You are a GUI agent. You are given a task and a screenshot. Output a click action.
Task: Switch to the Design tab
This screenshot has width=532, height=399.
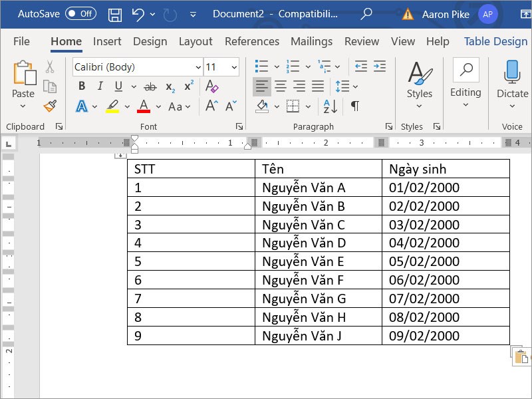coord(150,41)
